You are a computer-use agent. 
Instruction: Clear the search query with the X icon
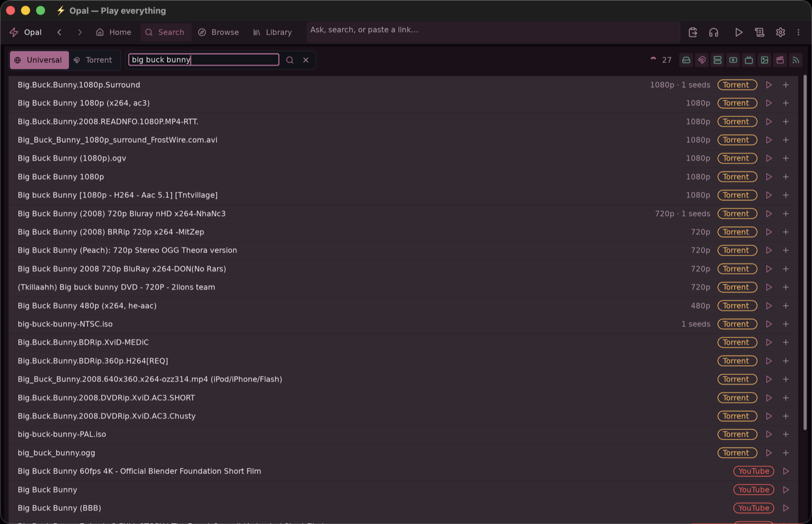306,60
